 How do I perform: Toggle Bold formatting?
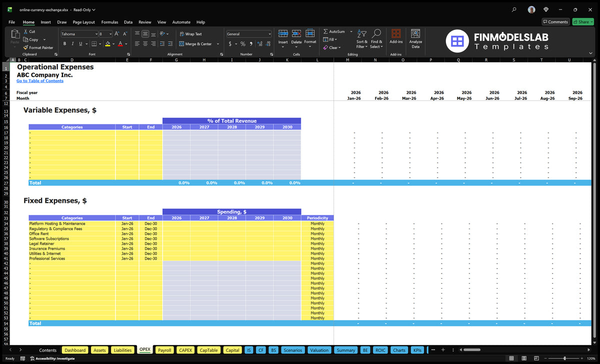(x=65, y=44)
